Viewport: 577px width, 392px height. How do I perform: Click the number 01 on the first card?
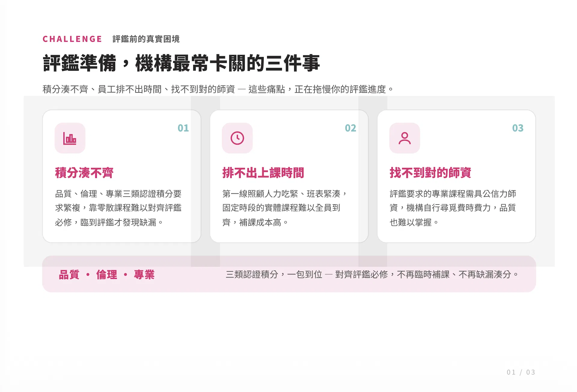coord(183,128)
